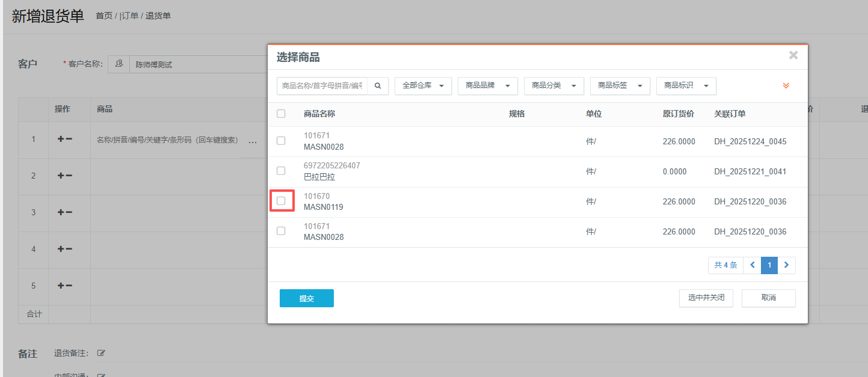Click the product code 101670
Image resolution: width=868 pixels, height=377 pixels.
pos(317,197)
